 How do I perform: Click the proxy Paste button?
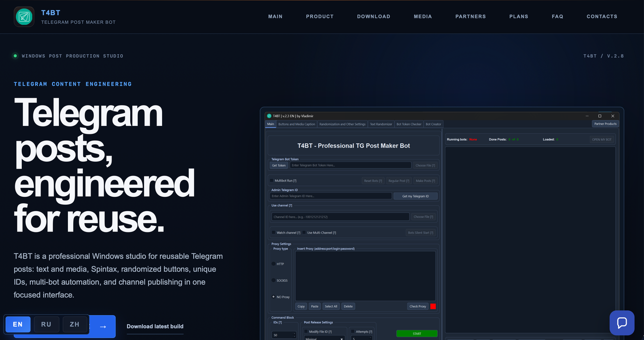(x=315, y=306)
